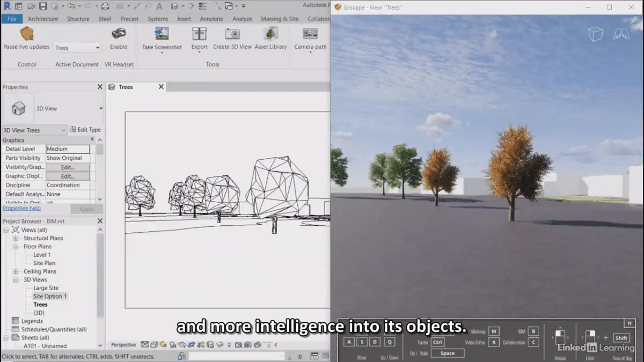This screenshot has width=644, height=362.
Task: Collapse the Graphics section in Properties
Action: pyautogui.click(x=92, y=140)
